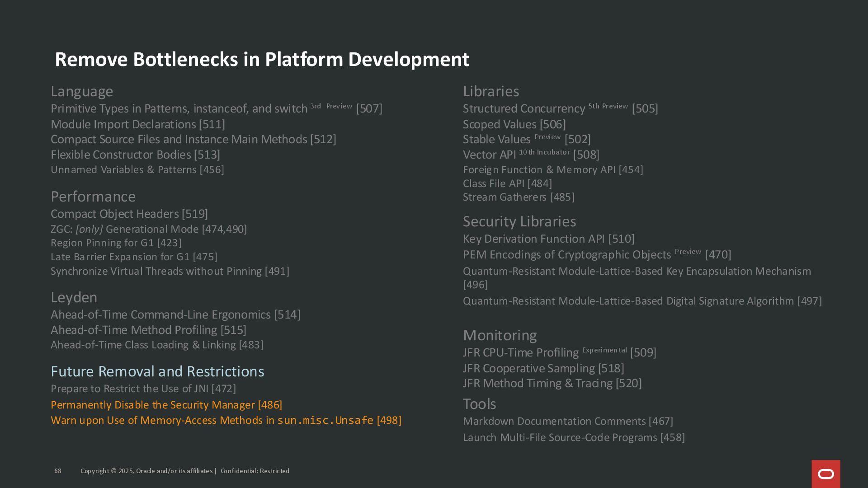868x488 pixels.
Task: Select Structured Concurrency 5th Preview [505]
Action: 560,109
